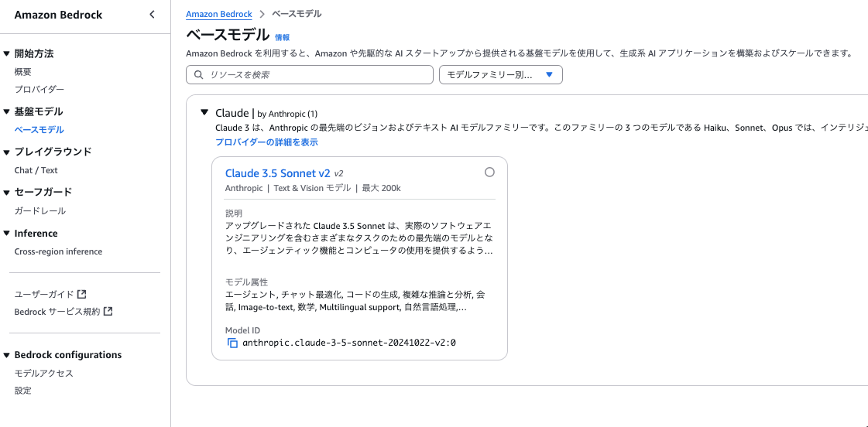Click プロバイダーの詳細を表示 link
Image resolution: width=868 pixels, height=427 pixels.
tap(267, 142)
